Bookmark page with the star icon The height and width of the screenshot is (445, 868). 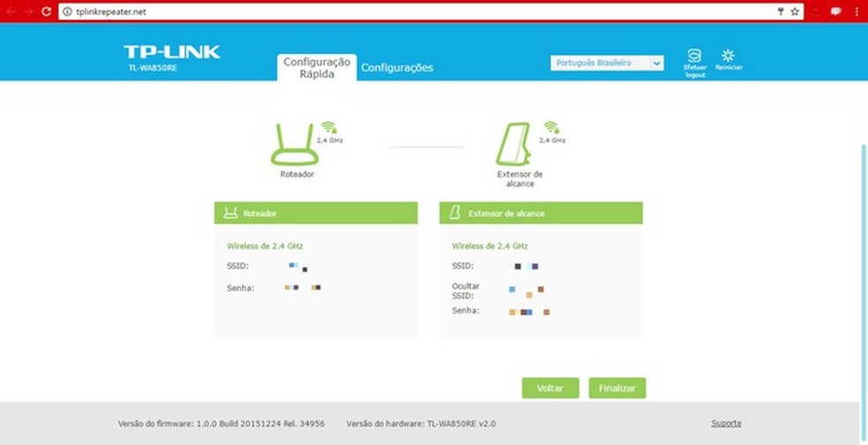tap(795, 11)
